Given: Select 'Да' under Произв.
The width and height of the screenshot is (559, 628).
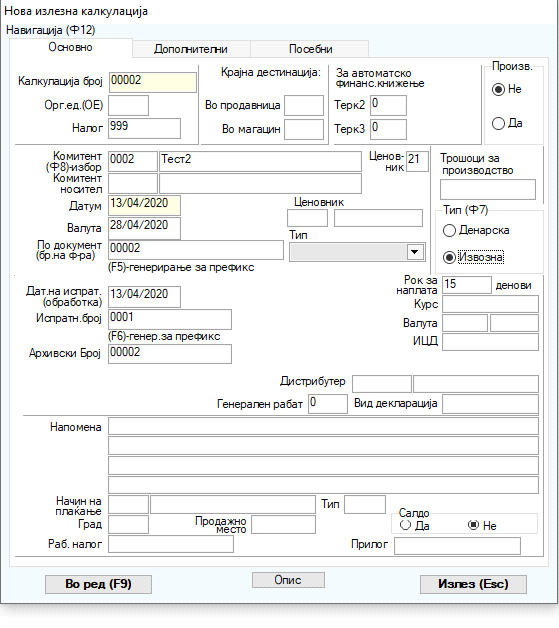Looking at the screenshot, I should point(498,123).
